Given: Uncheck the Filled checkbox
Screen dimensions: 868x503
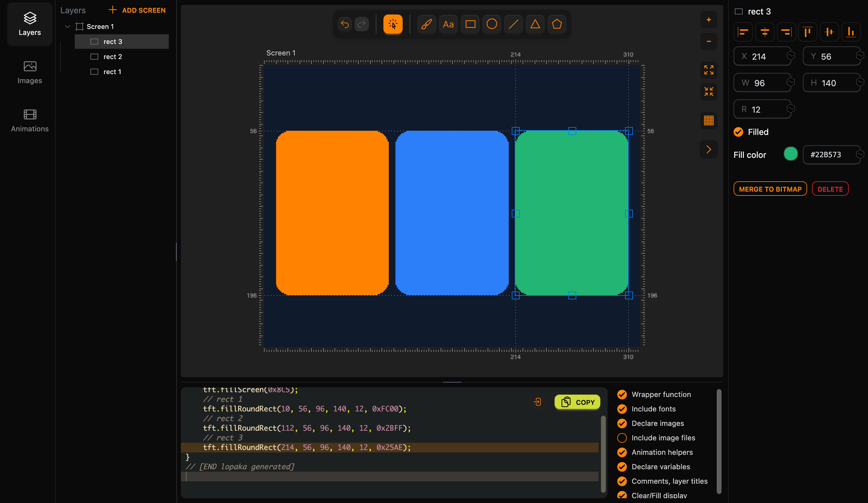Looking at the screenshot, I should point(738,132).
